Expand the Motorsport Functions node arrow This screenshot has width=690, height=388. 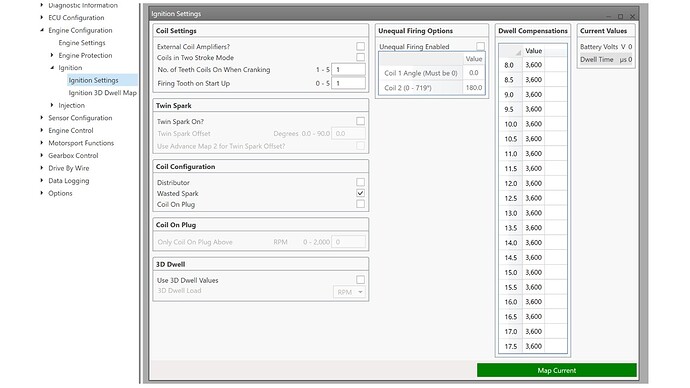tap(42, 143)
